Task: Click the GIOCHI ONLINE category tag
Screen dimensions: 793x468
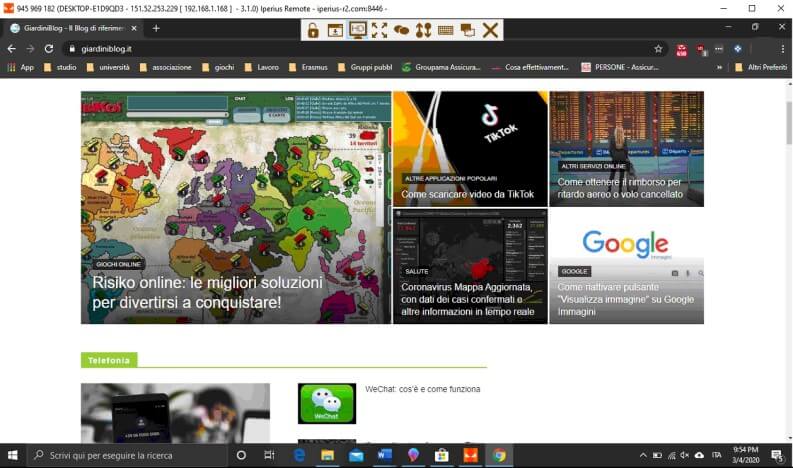Action: click(118, 264)
